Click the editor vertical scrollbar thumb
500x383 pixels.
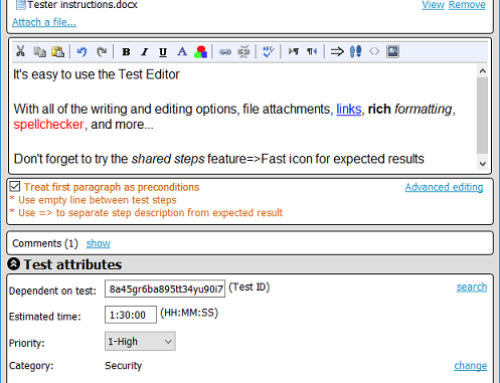tap(482, 116)
